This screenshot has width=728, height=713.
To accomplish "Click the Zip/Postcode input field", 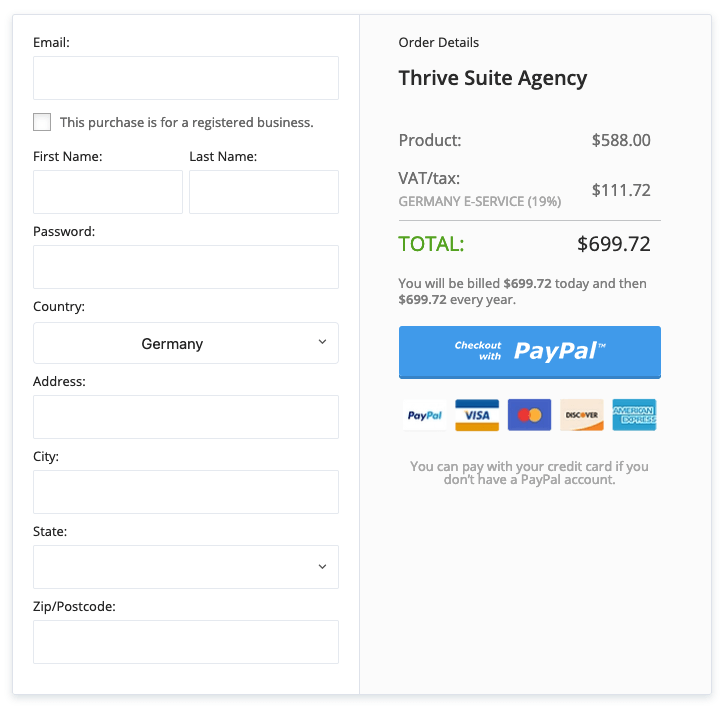I will [185, 642].
